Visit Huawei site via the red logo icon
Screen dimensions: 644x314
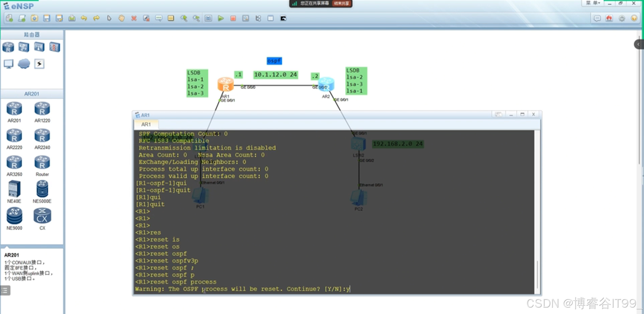609,18
